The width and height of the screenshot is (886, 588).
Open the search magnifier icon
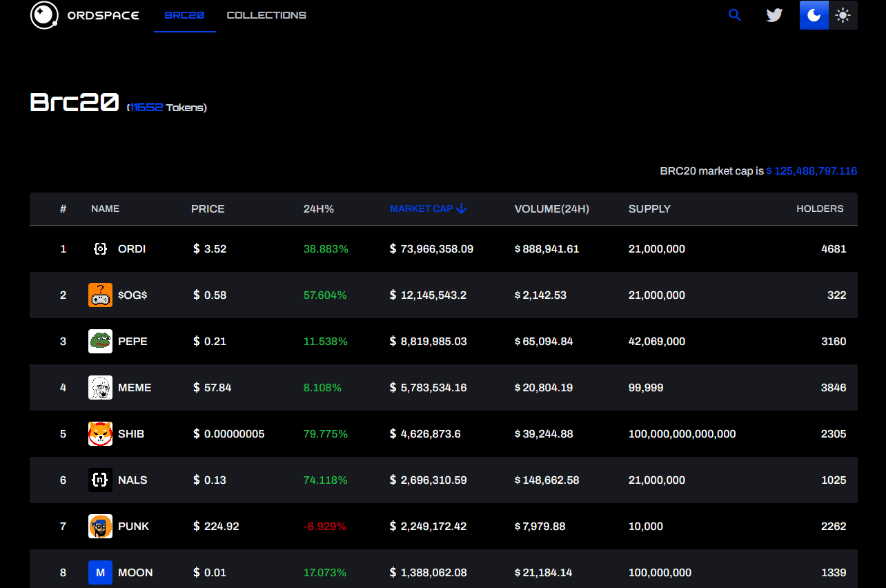coord(735,15)
